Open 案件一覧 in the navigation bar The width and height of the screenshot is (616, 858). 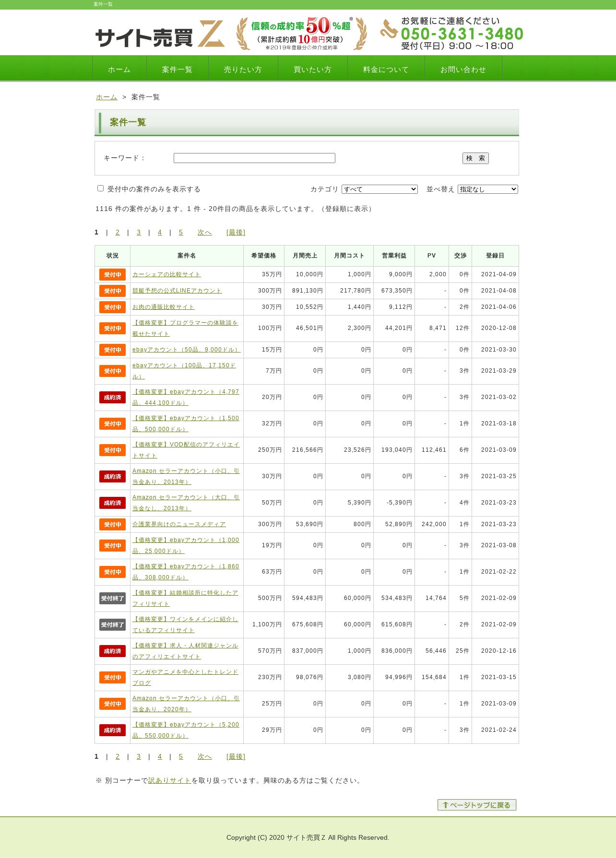[x=178, y=69]
